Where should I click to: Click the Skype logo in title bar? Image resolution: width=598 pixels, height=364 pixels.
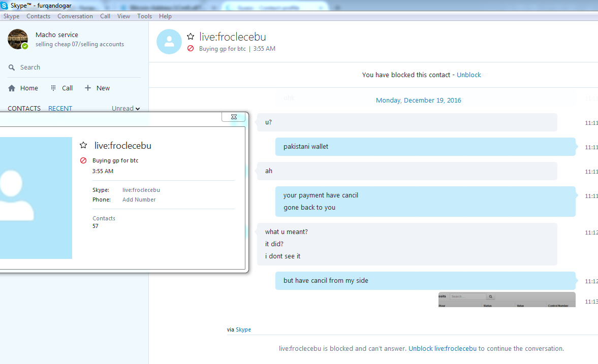5,6
